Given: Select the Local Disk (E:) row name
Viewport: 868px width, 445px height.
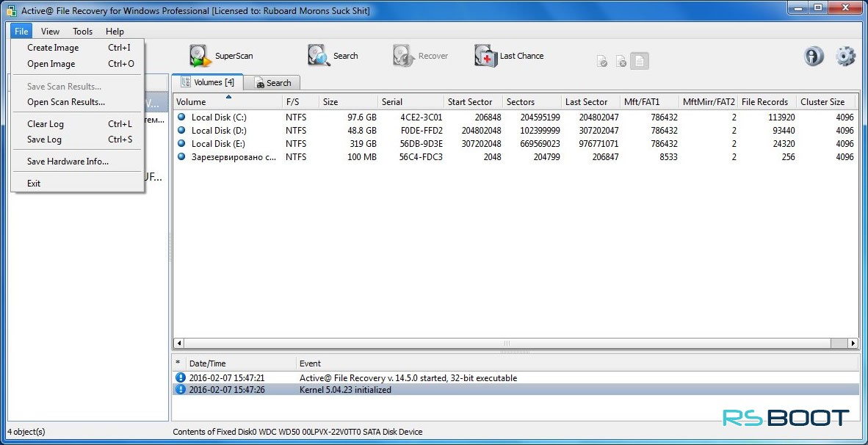Looking at the screenshot, I should pyautogui.click(x=219, y=144).
